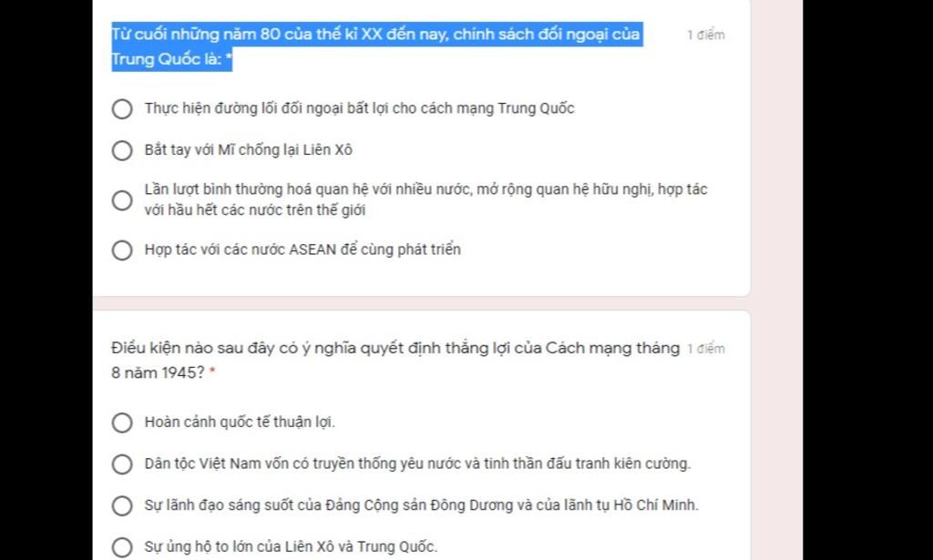Click '1 điểm' label of the Trung Quốc question
The height and width of the screenshot is (560, 933).
pos(706,36)
